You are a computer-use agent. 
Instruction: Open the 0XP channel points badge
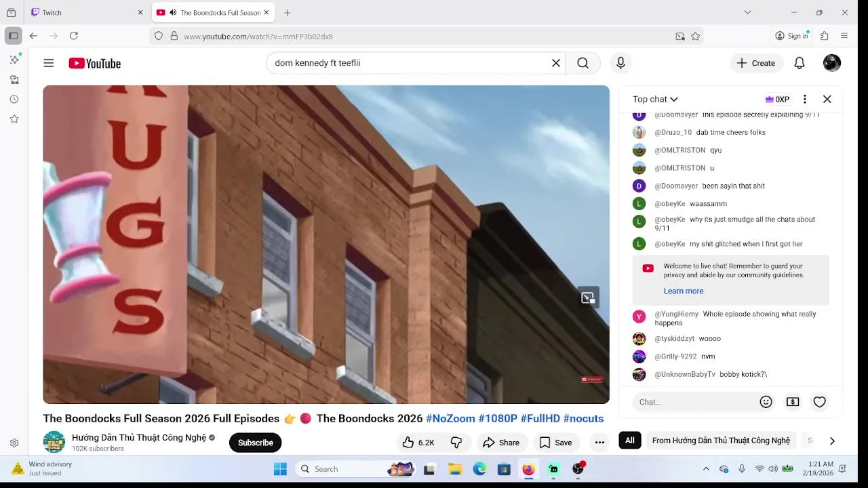[777, 99]
